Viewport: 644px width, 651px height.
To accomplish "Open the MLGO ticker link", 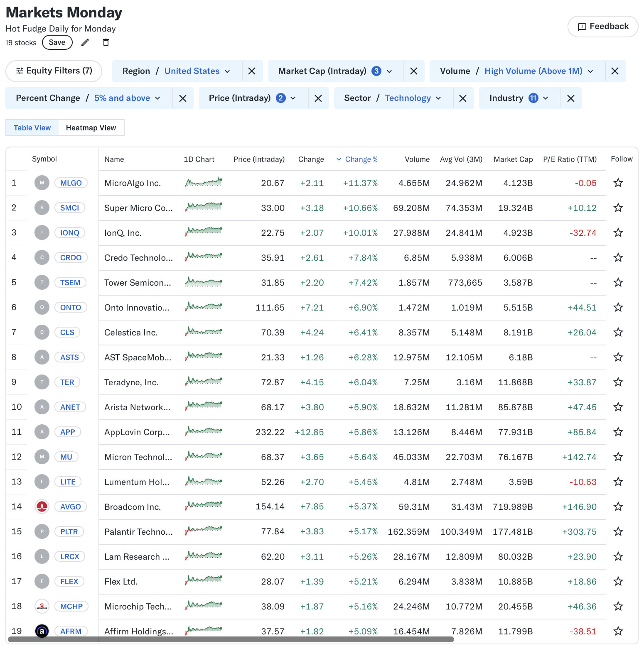I will click(71, 183).
